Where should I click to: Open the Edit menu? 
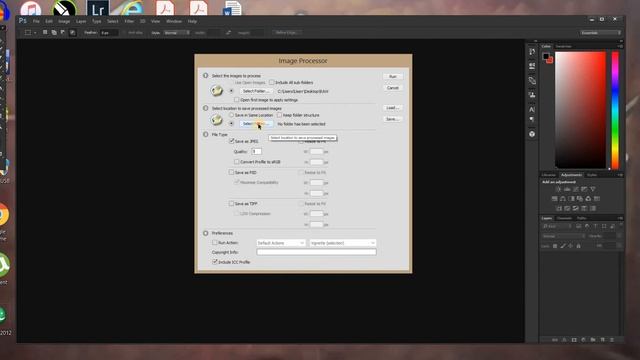point(49,21)
